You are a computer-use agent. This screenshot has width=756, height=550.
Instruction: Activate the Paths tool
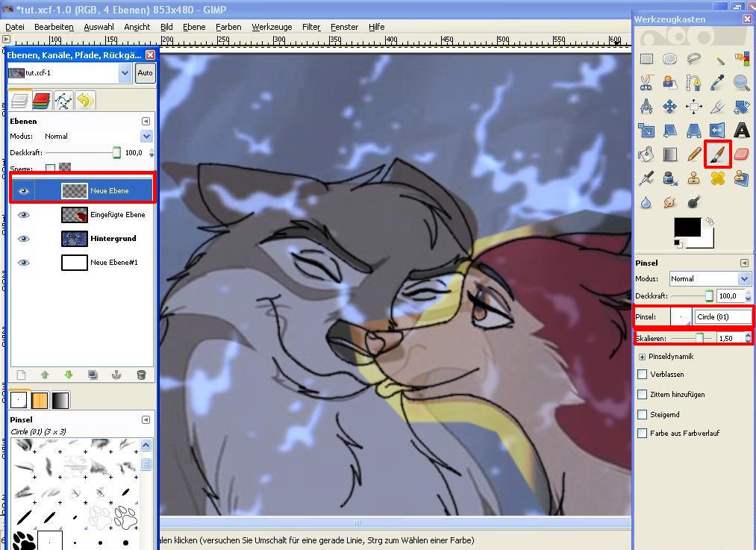coord(694,82)
